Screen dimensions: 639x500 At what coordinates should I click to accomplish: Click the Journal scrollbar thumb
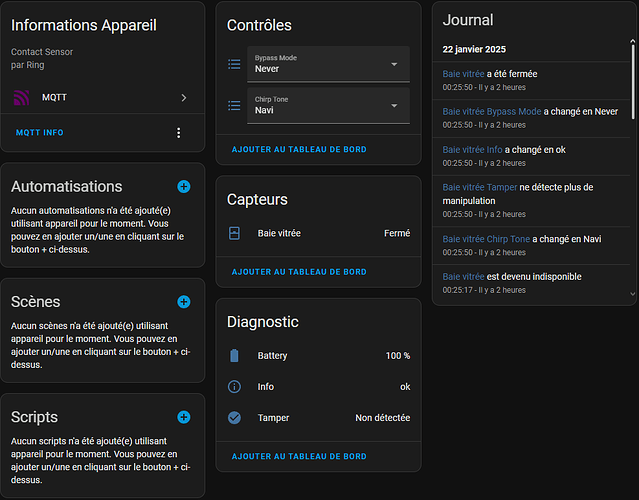(x=633, y=81)
